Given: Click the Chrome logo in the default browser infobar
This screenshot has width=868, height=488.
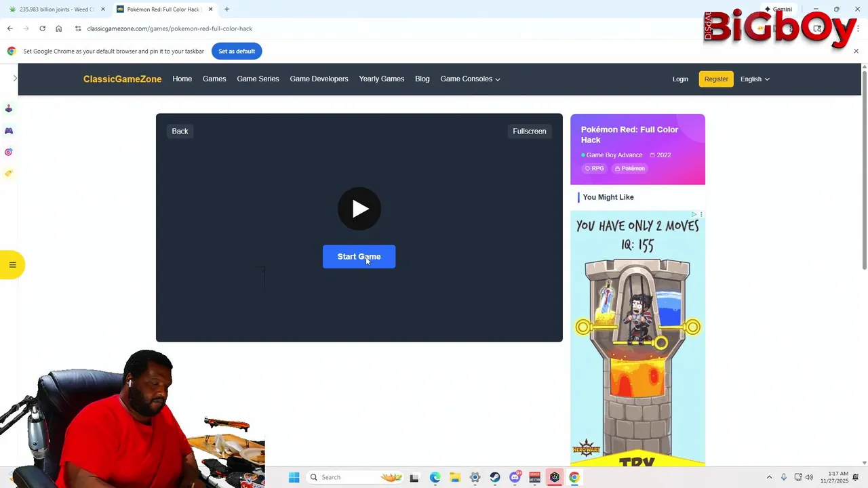Looking at the screenshot, I should coord(12,51).
